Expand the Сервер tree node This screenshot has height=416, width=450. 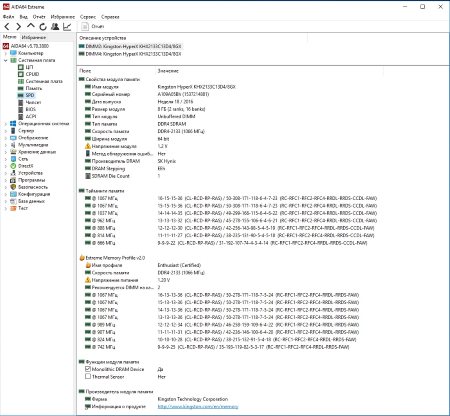6,131
